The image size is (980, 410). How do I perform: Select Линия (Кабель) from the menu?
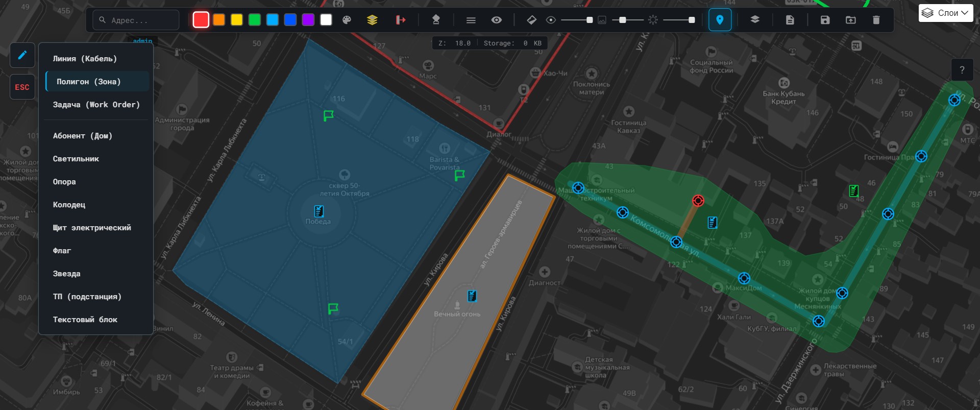(x=85, y=59)
